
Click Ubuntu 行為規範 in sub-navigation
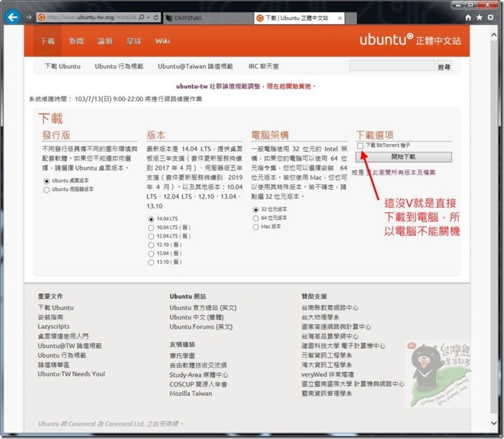pyautogui.click(x=119, y=66)
